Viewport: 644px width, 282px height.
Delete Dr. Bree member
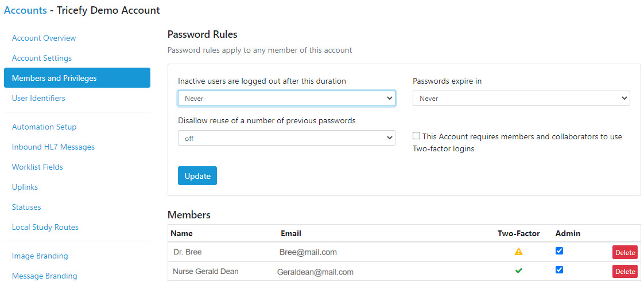[x=625, y=252]
